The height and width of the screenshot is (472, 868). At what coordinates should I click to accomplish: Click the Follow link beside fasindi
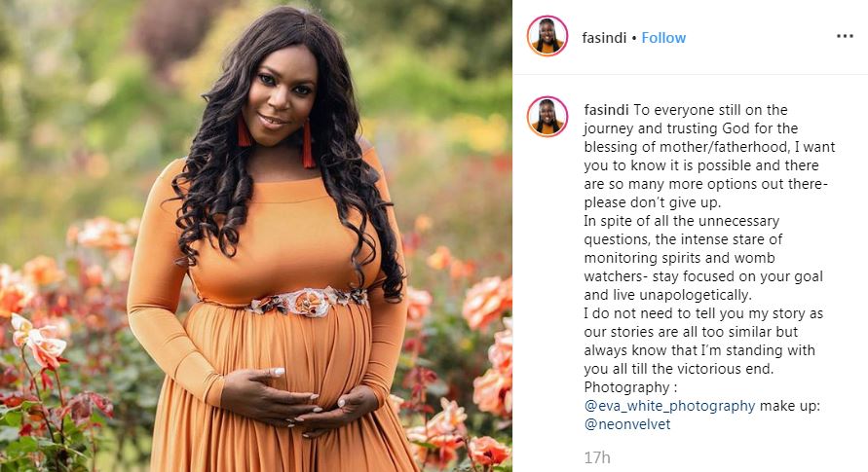pyautogui.click(x=663, y=38)
